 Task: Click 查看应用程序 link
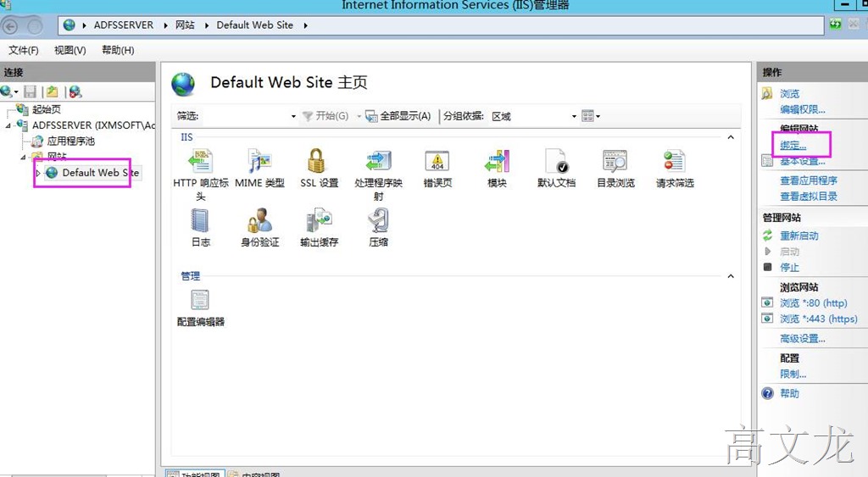809,180
